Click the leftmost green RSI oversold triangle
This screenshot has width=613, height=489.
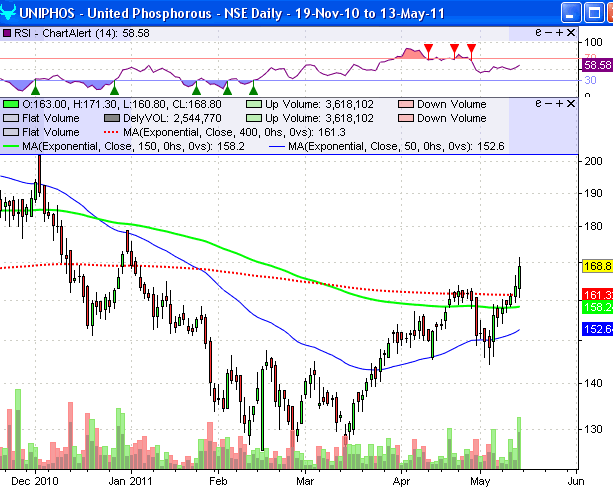coord(36,90)
